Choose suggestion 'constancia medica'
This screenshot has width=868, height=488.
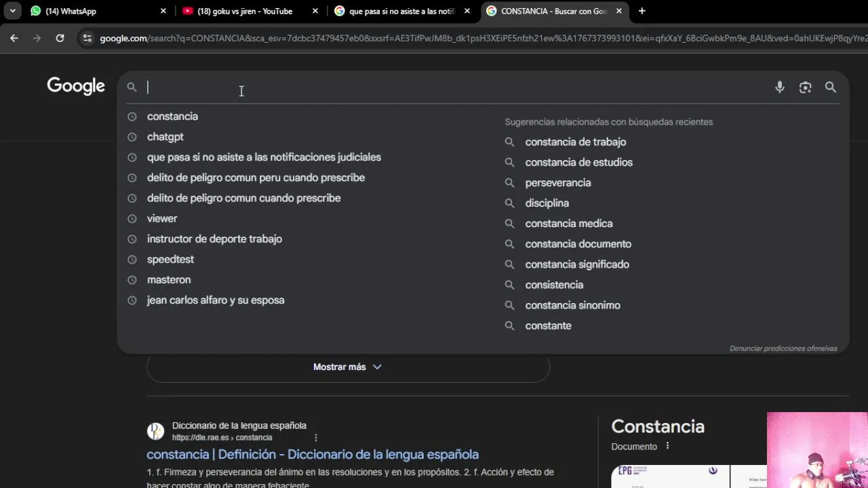(x=569, y=223)
